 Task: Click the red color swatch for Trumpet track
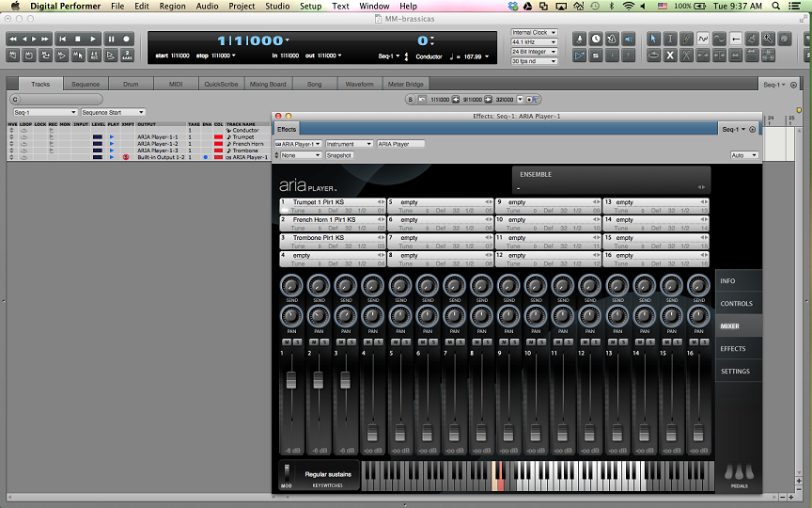tap(218, 136)
